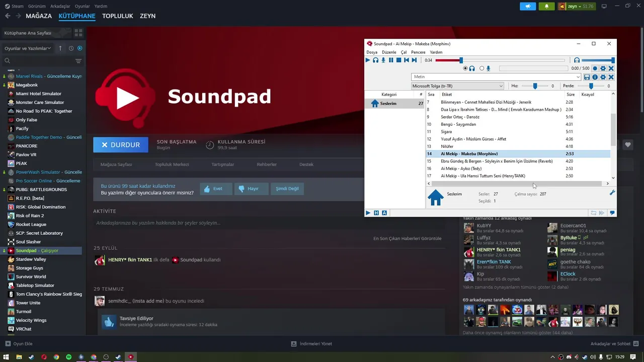Expand the Metin text combo box

[x=578, y=77]
